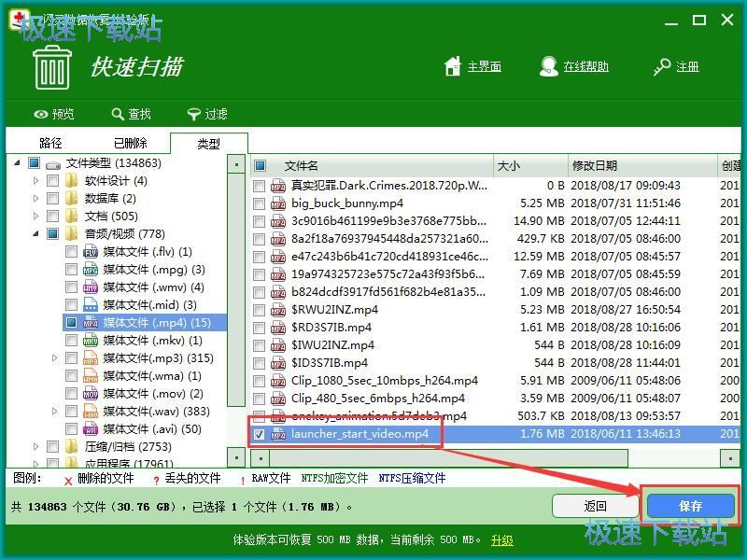The image size is (747, 560).
Task: Uncheck the launcher_start_video.mp4 checkbox
Action: (x=260, y=434)
